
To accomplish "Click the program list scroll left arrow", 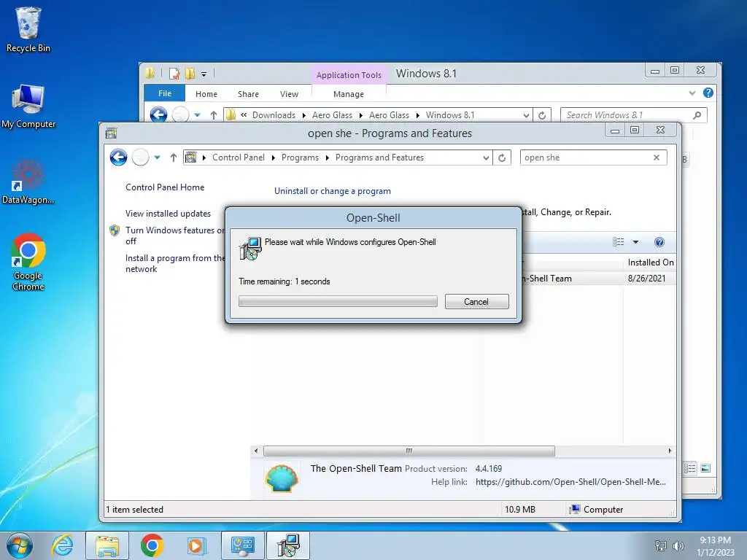I will (256, 451).
